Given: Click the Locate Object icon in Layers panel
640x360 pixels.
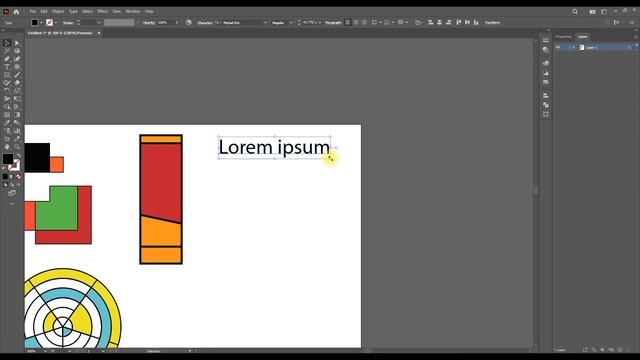Looking at the screenshot, I should pos(594,350).
